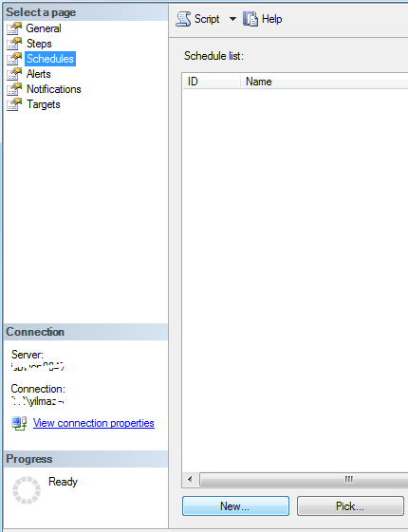Click the Notifications page icon
The height and width of the screenshot is (532, 408).
[x=14, y=89]
